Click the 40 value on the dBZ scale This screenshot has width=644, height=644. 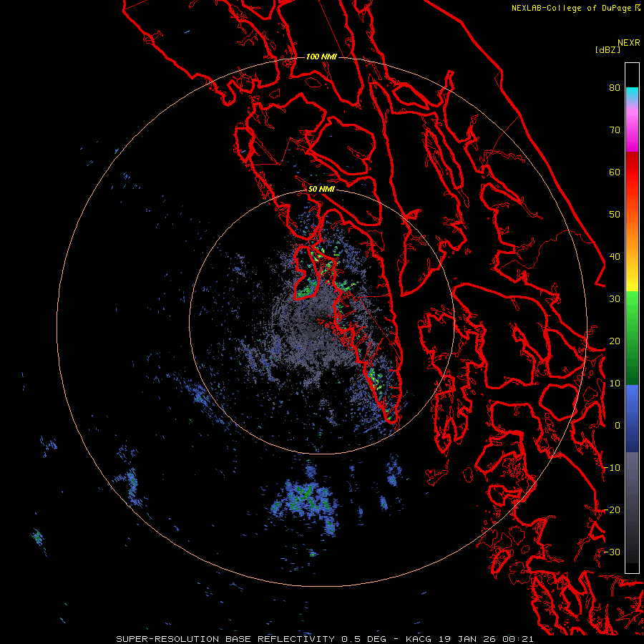[615, 257]
